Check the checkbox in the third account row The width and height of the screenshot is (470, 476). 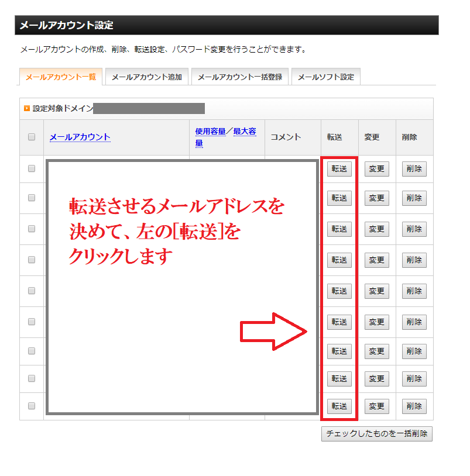pyautogui.click(x=32, y=229)
